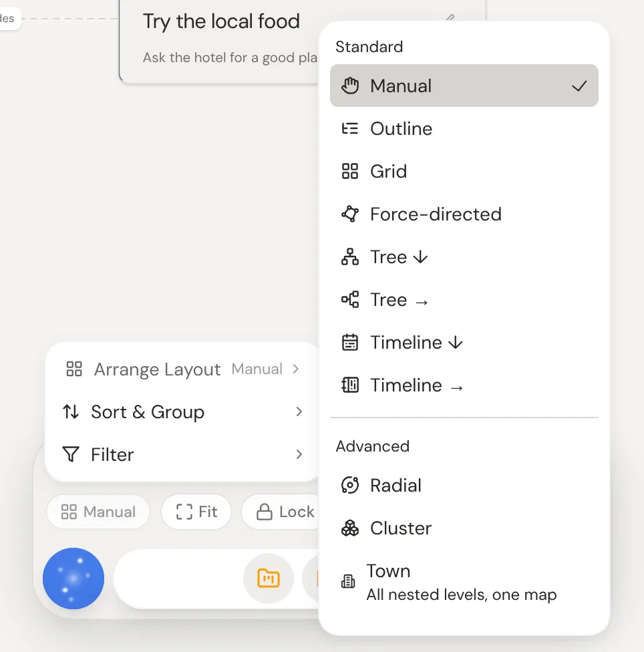Click the Arrange Layout chevron arrow
The height and width of the screenshot is (652, 644).
tap(295, 369)
